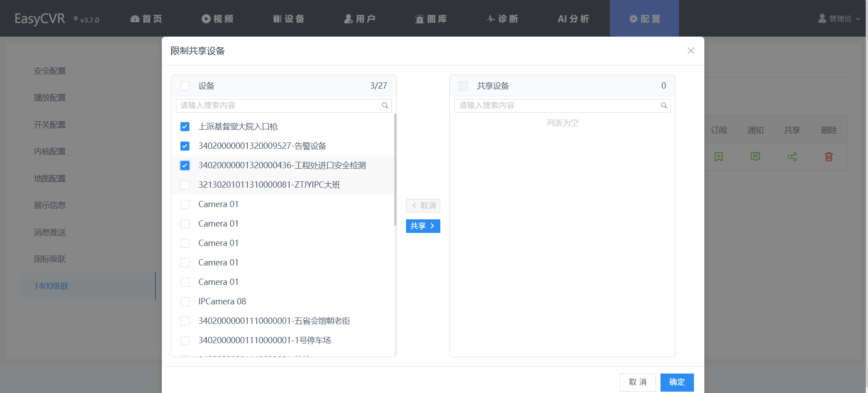Click the red delete trash icon
The width and height of the screenshot is (868, 393).
click(x=829, y=156)
